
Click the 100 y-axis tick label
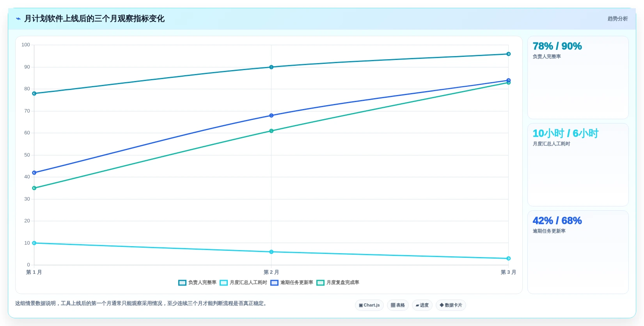(26, 45)
